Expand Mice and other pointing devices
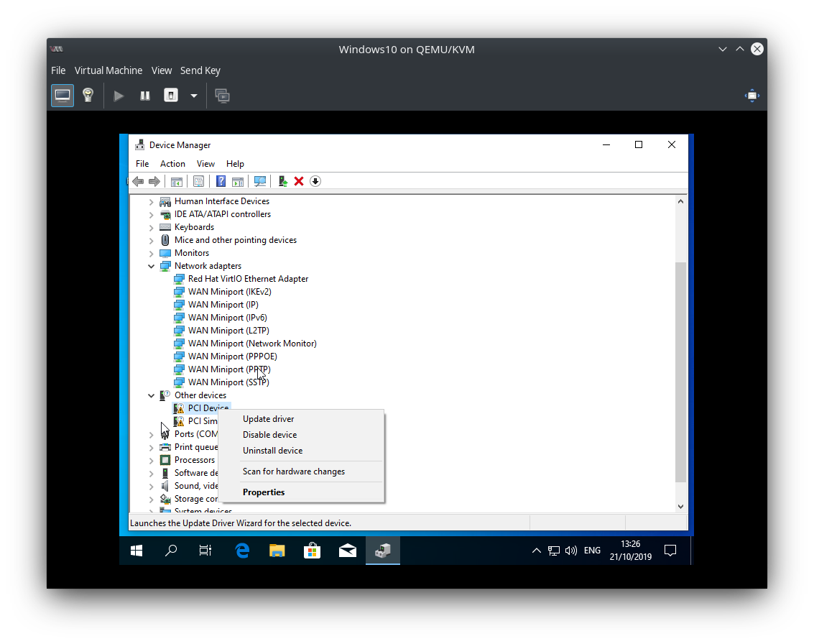This screenshot has width=814, height=644. click(x=151, y=241)
